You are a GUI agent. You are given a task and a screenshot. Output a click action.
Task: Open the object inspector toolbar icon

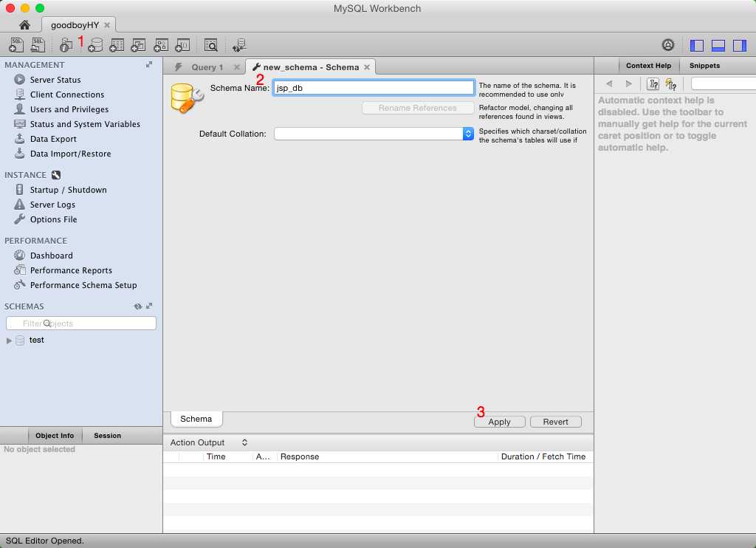point(66,45)
